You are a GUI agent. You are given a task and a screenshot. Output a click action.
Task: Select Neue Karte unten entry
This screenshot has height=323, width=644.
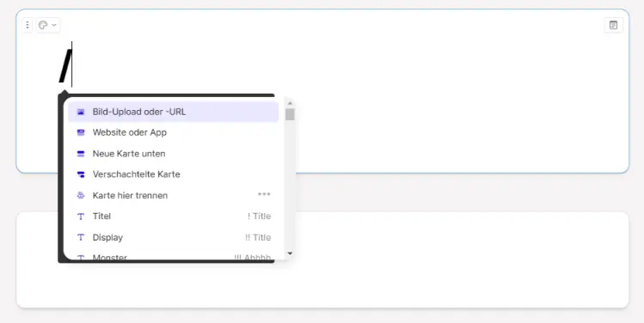click(174, 154)
